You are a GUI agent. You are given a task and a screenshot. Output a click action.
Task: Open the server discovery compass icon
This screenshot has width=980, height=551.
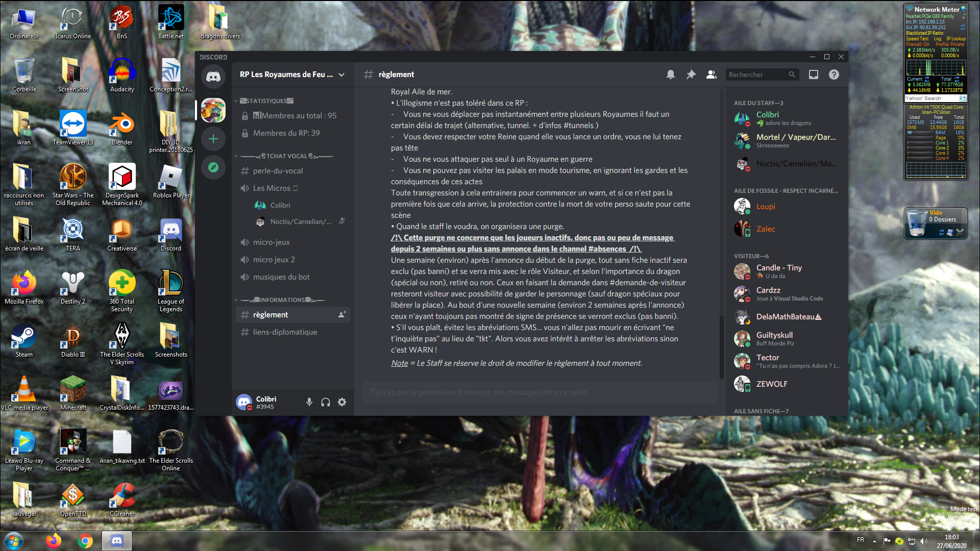213,167
